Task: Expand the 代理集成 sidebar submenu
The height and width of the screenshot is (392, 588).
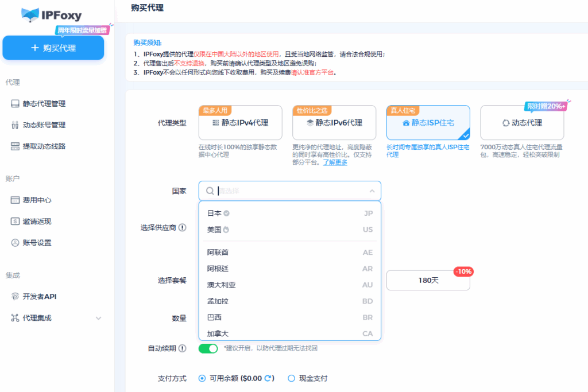Action: [x=98, y=318]
